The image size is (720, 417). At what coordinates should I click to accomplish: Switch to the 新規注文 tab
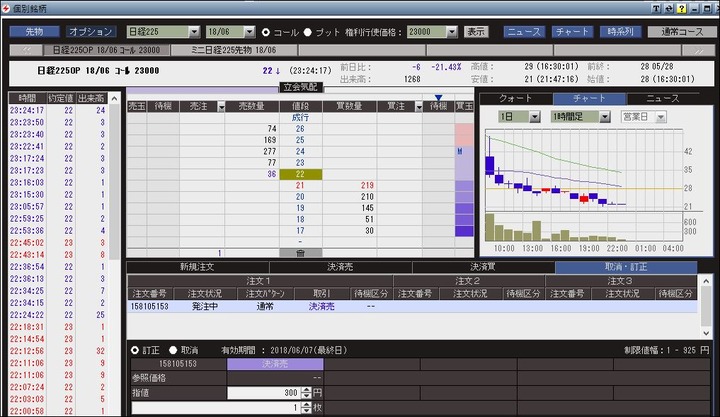(197, 267)
